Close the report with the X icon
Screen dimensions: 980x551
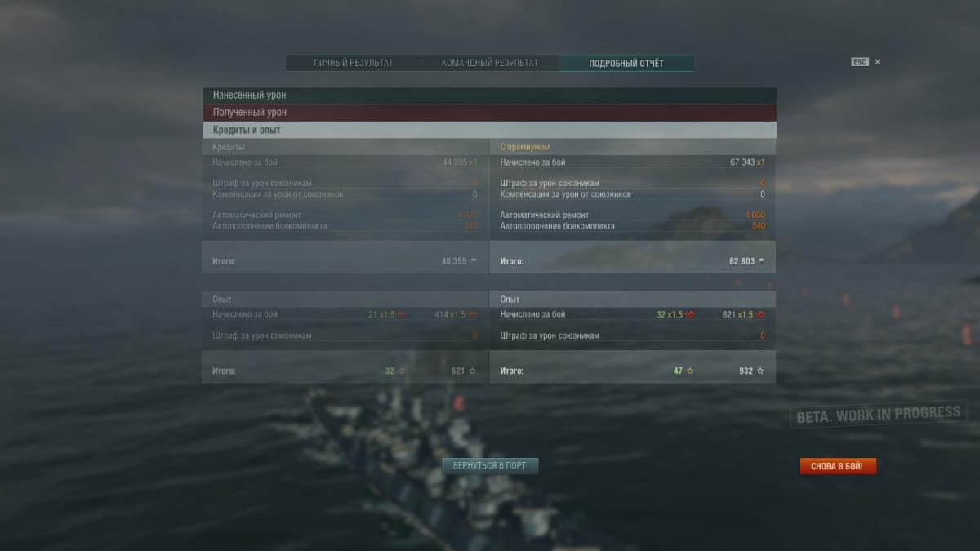pos(878,62)
